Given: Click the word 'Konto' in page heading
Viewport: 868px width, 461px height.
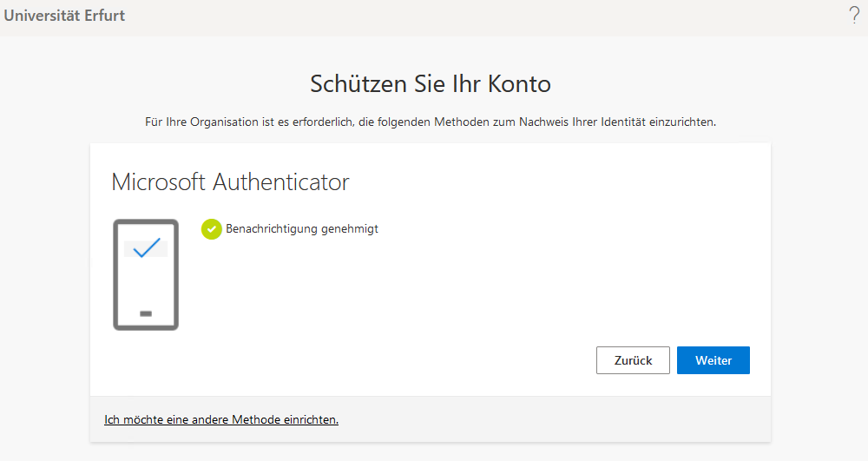Looking at the screenshot, I should point(519,84).
